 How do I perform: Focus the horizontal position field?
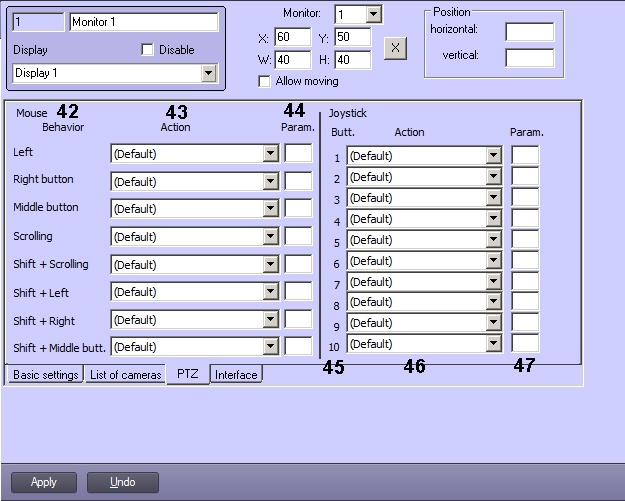tap(529, 32)
